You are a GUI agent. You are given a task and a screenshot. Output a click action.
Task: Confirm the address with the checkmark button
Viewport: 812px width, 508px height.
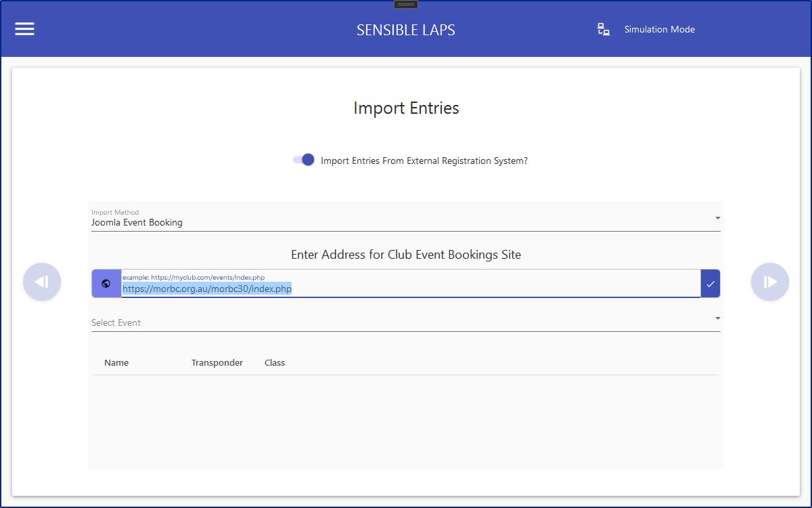click(x=710, y=283)
